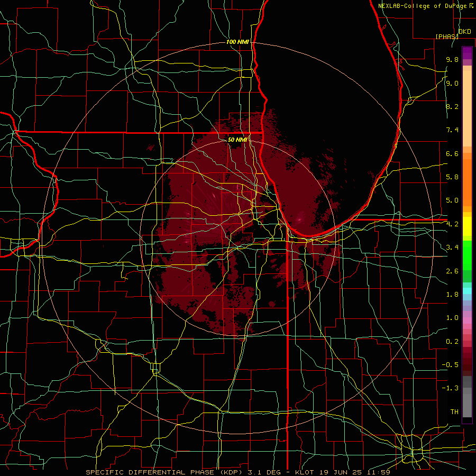Click the 7.4 legend value
The image size is (476, 476).
(x=452, y=130)
